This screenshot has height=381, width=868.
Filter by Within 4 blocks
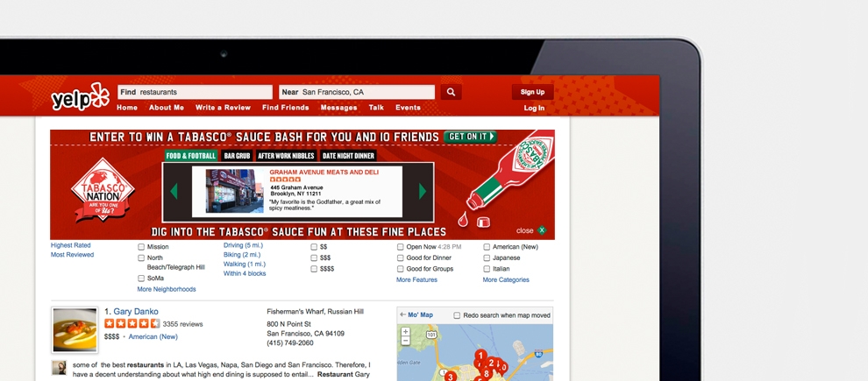coord(245,274)
